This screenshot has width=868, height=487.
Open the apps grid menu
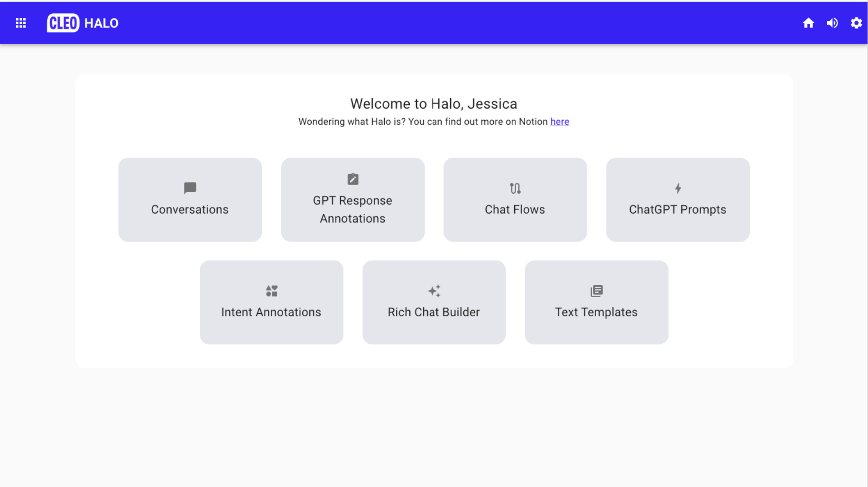coord(20,23)
